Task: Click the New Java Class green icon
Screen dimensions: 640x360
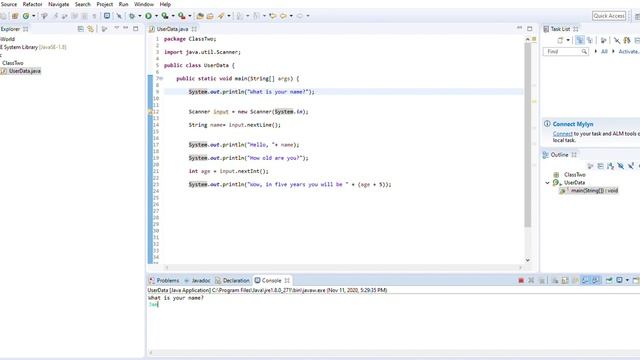Action: click(26, 16)
